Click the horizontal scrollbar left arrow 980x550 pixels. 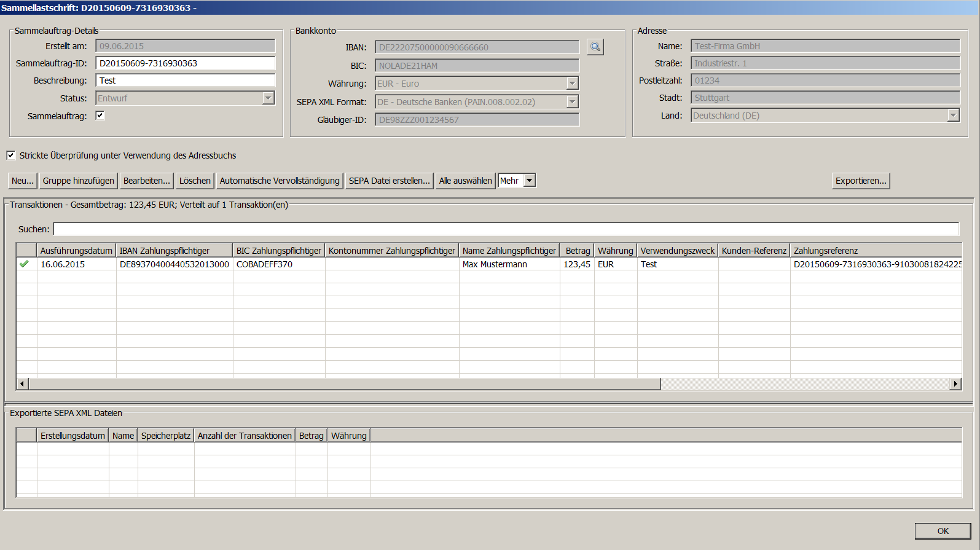(23, 384)
